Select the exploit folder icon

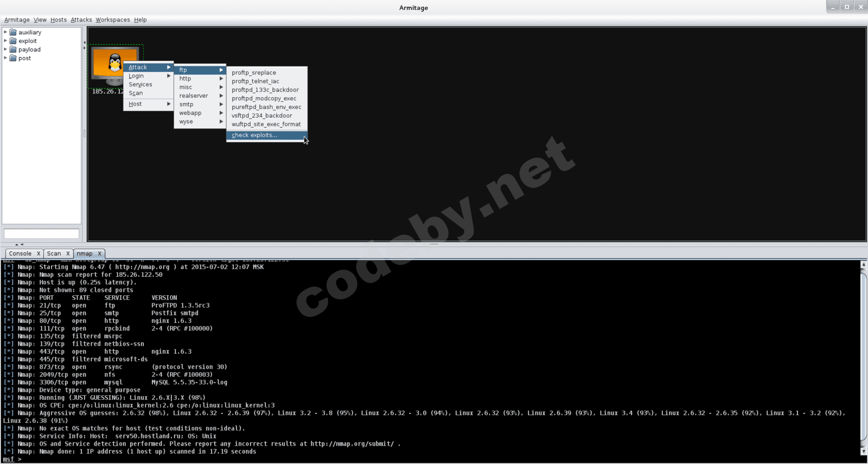coord(13,41)
